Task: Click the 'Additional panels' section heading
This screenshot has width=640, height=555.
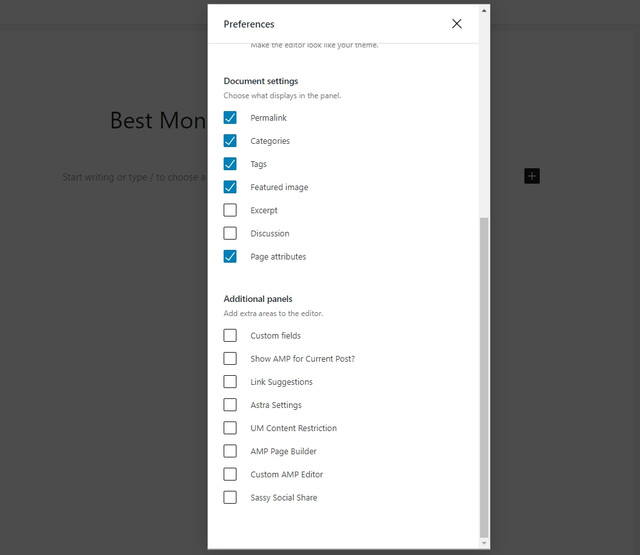Action: [x=258, y=299]
